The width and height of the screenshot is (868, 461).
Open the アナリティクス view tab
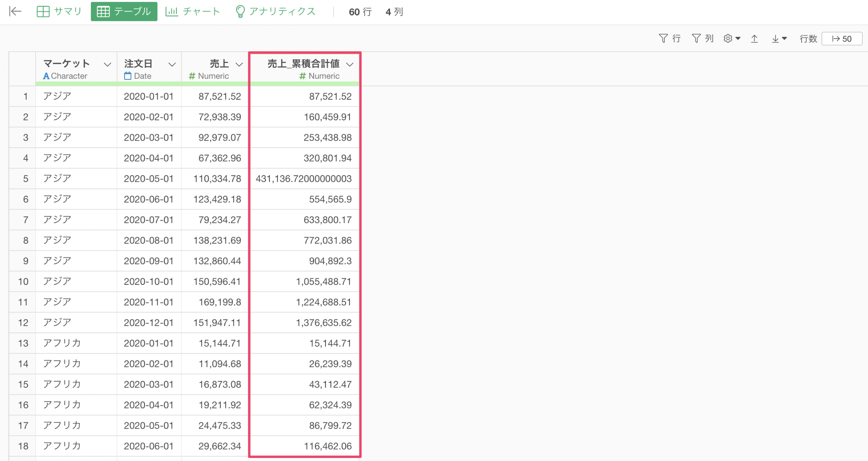pos(275,12)
